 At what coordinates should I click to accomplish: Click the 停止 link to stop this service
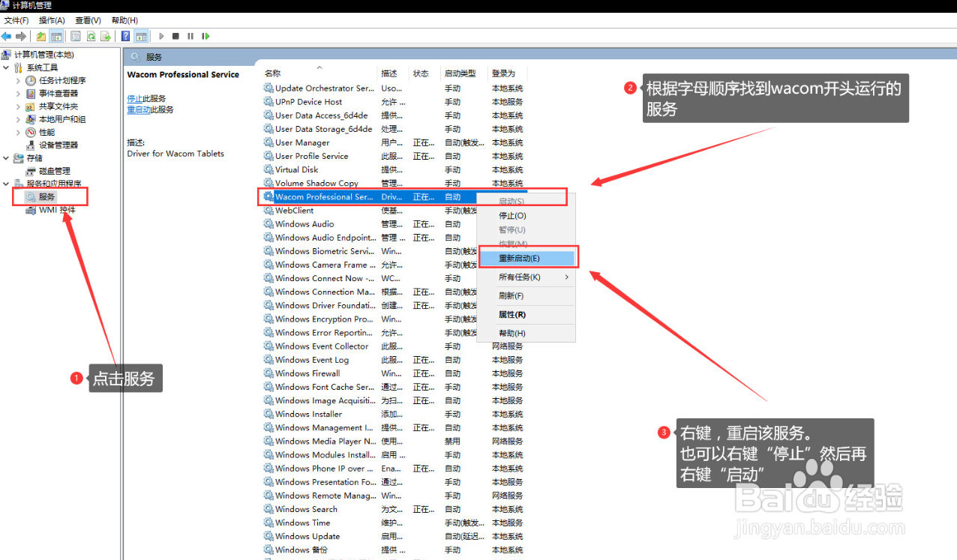135,98
